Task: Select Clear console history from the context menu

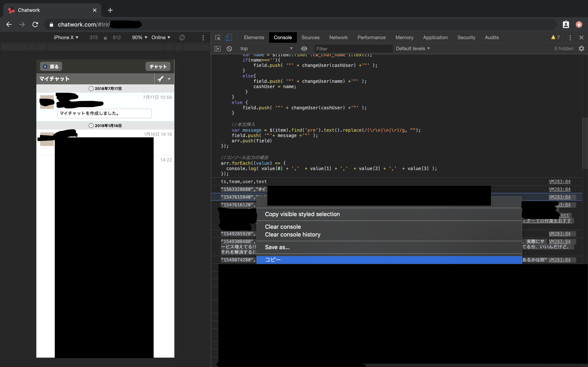Action: coord(292,234)
